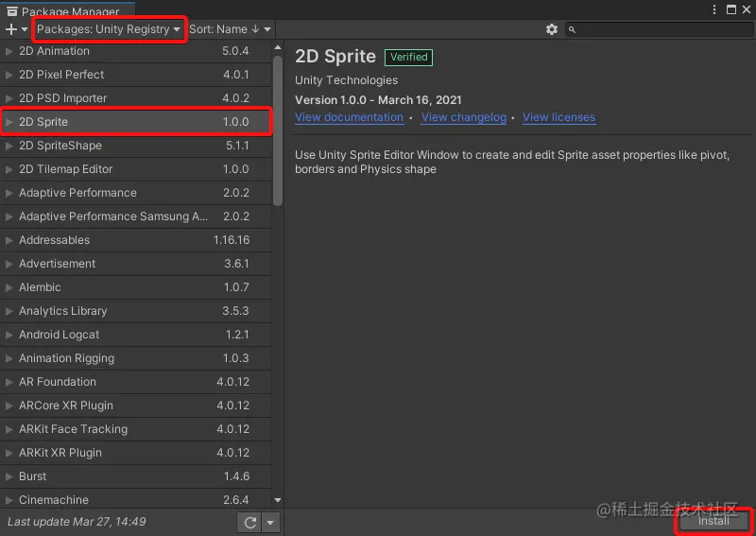The image size is (756, 536).
Task: Refresh the package list
Action: (x=249, y=523)
